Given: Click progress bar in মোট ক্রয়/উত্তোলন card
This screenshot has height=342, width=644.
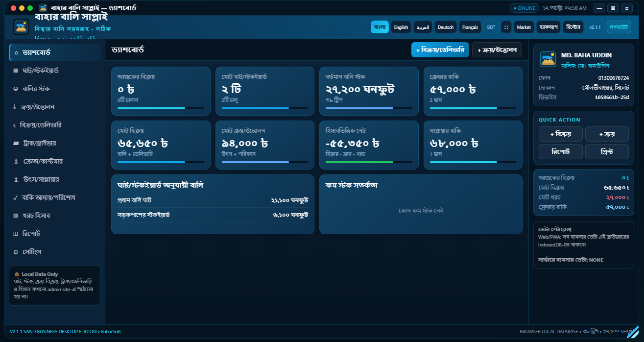Looking at the screenshot, I should point(265,162).
